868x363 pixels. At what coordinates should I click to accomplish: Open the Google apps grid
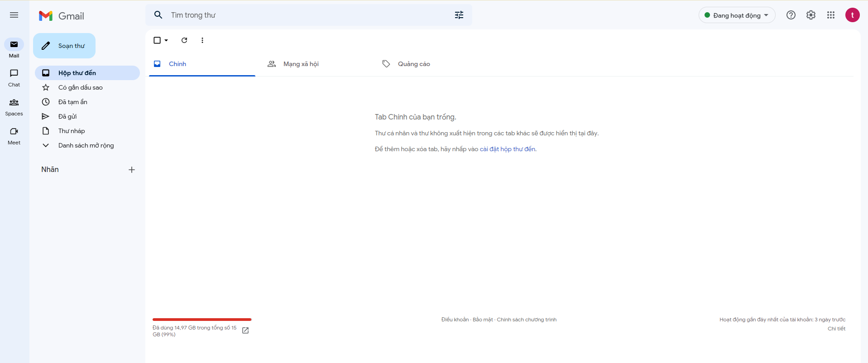831,15
